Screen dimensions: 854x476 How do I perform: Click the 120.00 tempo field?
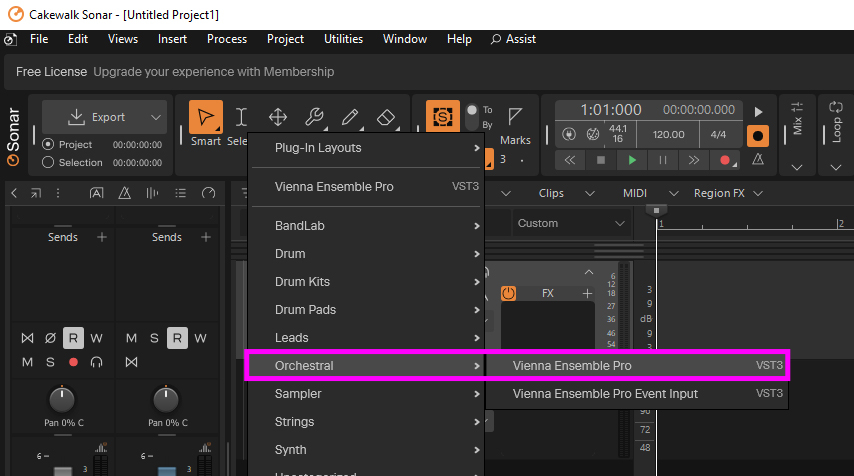point(668,135)
